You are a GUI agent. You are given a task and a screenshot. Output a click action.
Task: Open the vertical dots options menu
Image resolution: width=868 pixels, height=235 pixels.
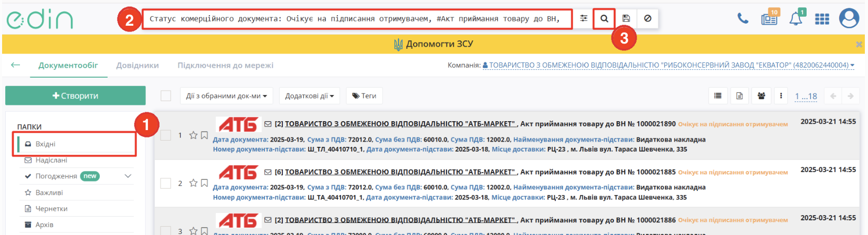[x=781, y=96]
